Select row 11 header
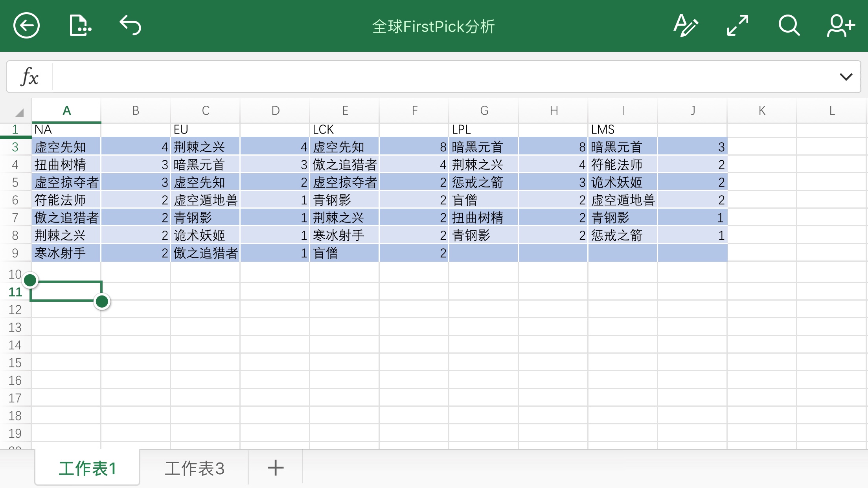868x488 pixels. (15, 292)
